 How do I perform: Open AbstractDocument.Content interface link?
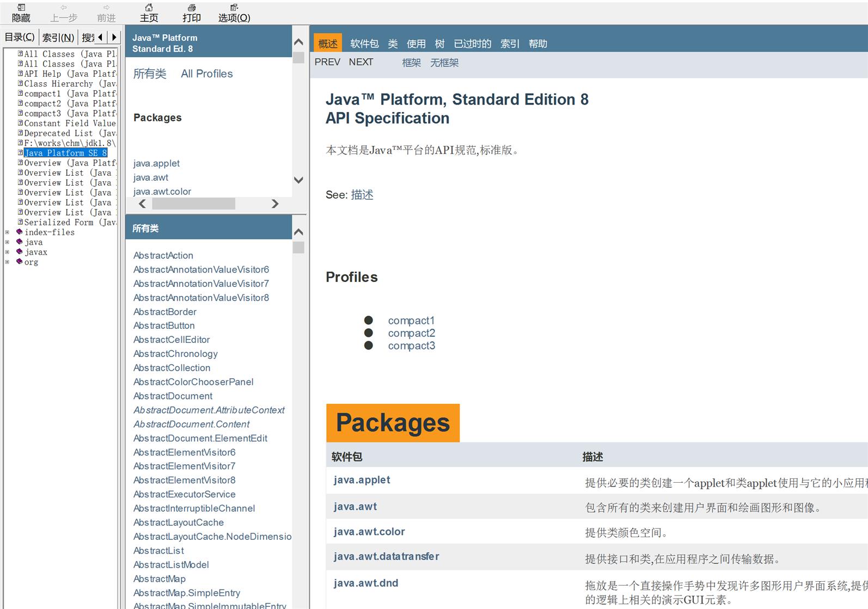192,424
